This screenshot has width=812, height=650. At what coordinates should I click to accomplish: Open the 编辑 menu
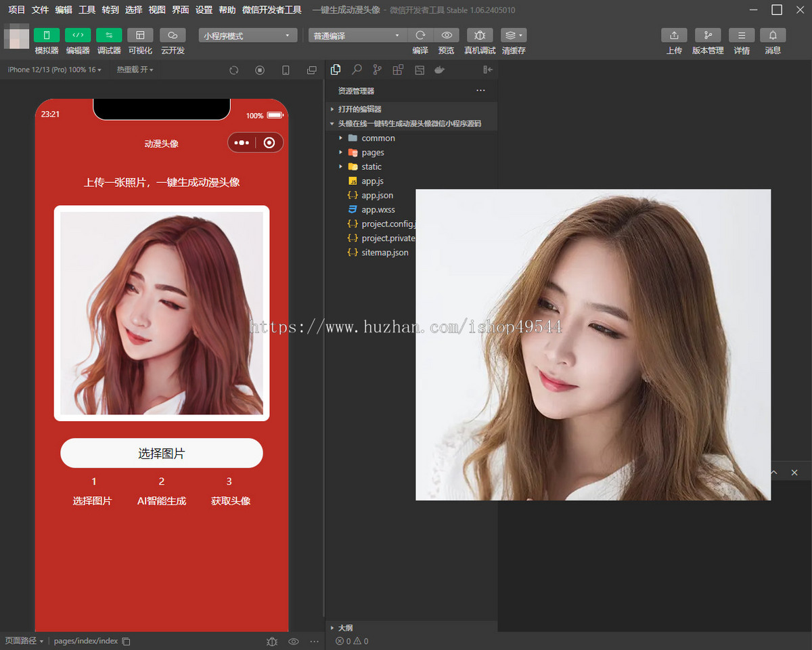point(64,10)
